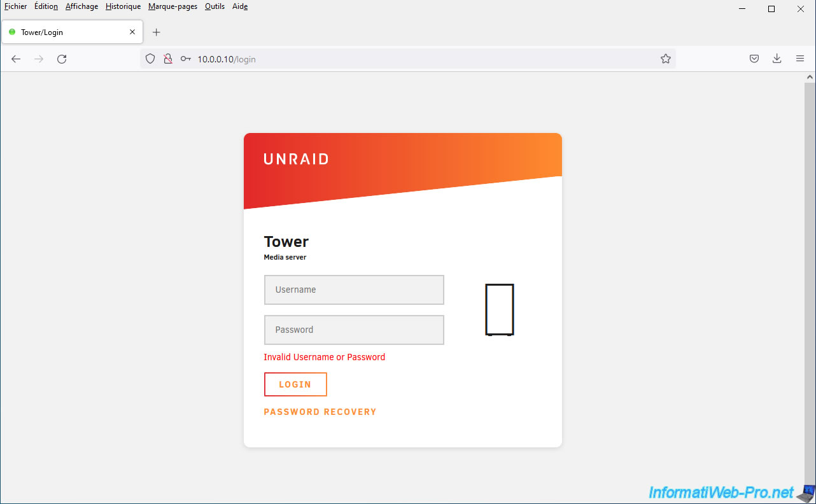This screenshot has width=816, height=504.
Task: Click the vertical scrollbar up arrow
Action: pyautogui.click(x=810, y=77)
